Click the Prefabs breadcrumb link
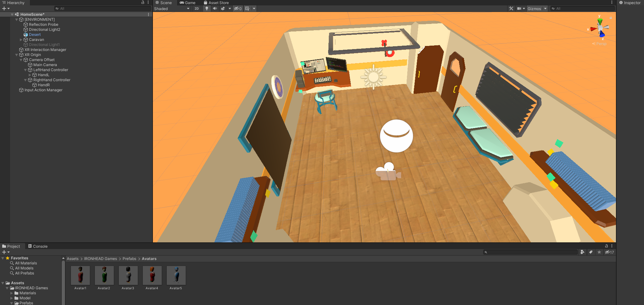644x305 pixels. click(x=129, y=258)
